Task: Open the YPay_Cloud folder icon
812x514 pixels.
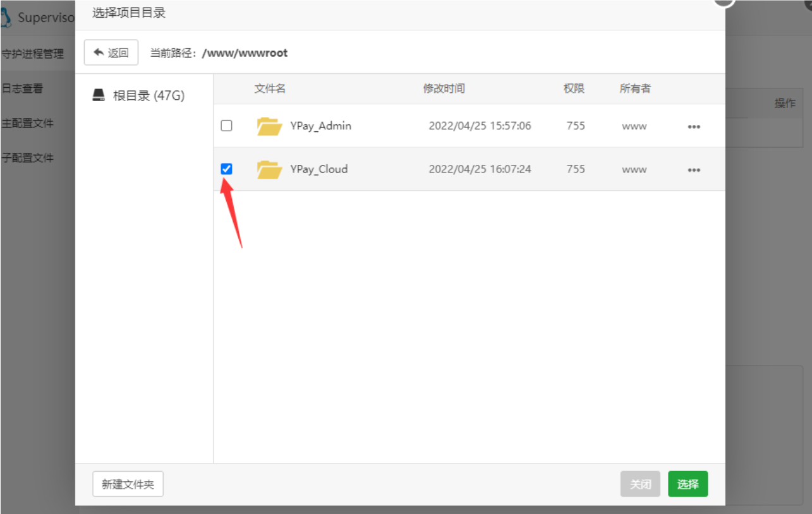Action: click(x=269, y=169)
